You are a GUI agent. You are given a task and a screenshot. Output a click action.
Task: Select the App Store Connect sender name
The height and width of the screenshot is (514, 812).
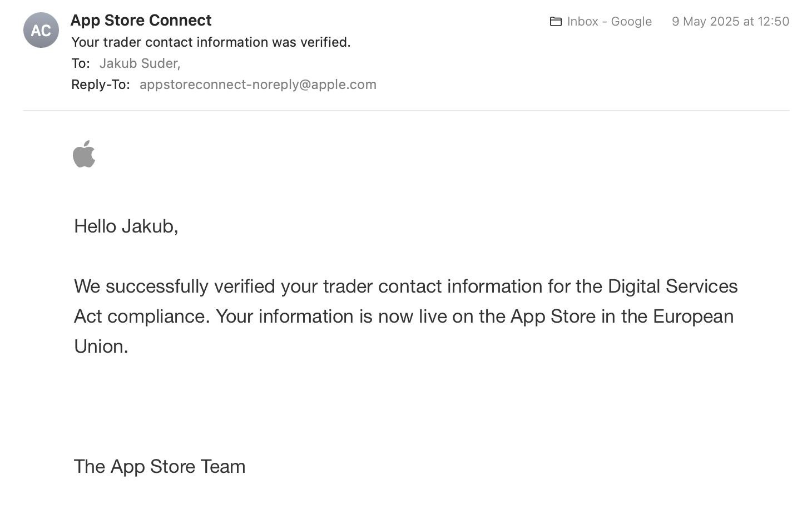(x=141, y=21)
